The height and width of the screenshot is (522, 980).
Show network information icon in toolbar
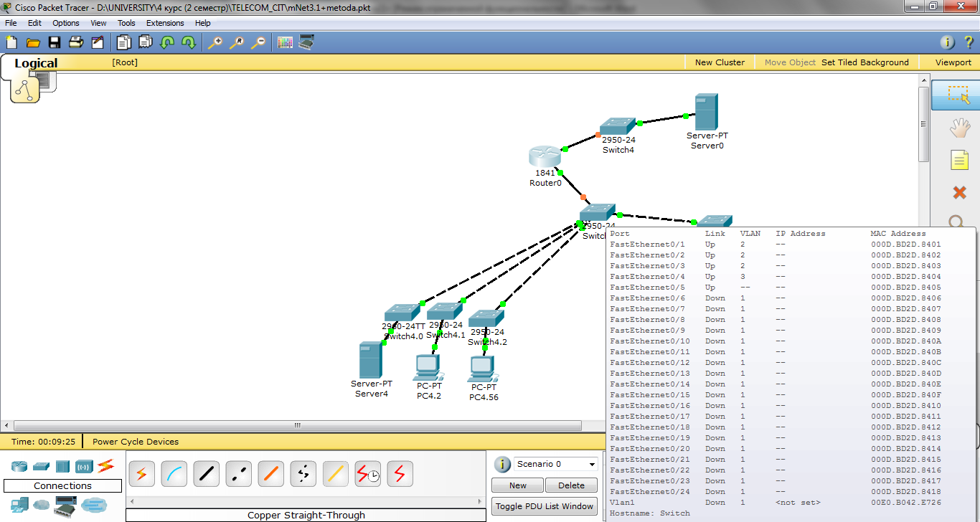click(x=947, y=42)
